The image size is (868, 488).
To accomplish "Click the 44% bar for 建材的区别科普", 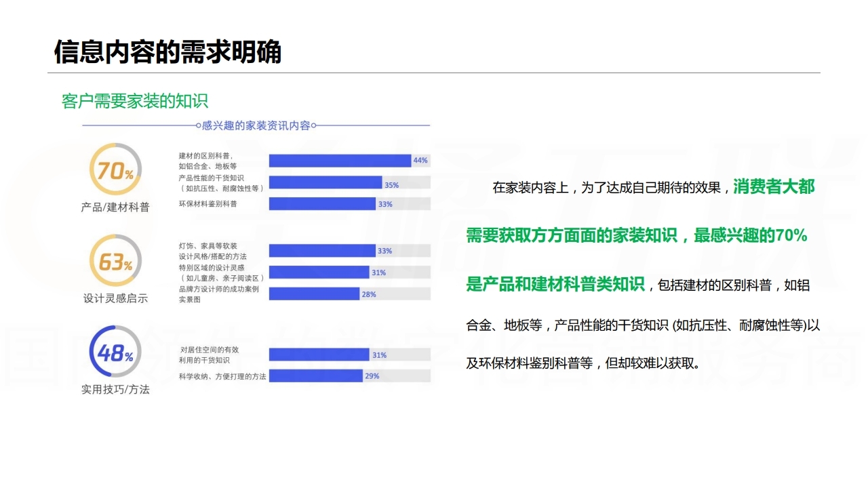I will click(x=340, y=161).
